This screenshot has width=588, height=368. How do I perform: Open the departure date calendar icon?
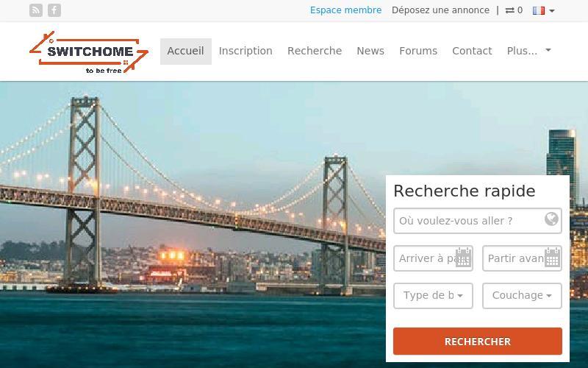pos(552,258)
